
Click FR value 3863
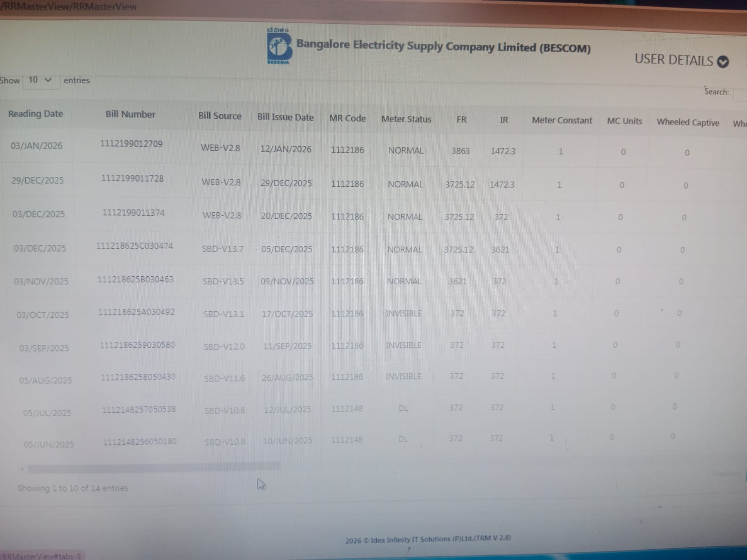460,151
